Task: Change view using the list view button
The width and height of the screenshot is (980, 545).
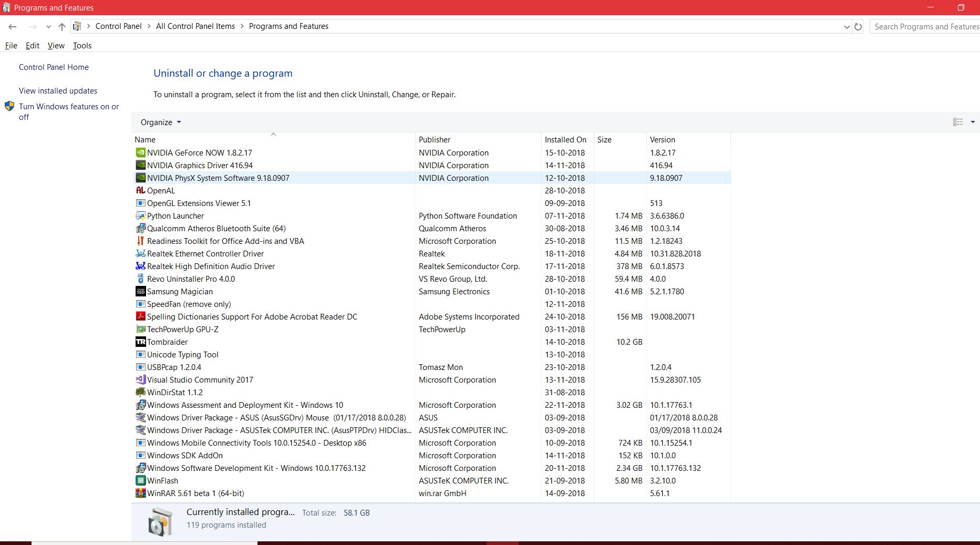Action: [x=958, y=122]
